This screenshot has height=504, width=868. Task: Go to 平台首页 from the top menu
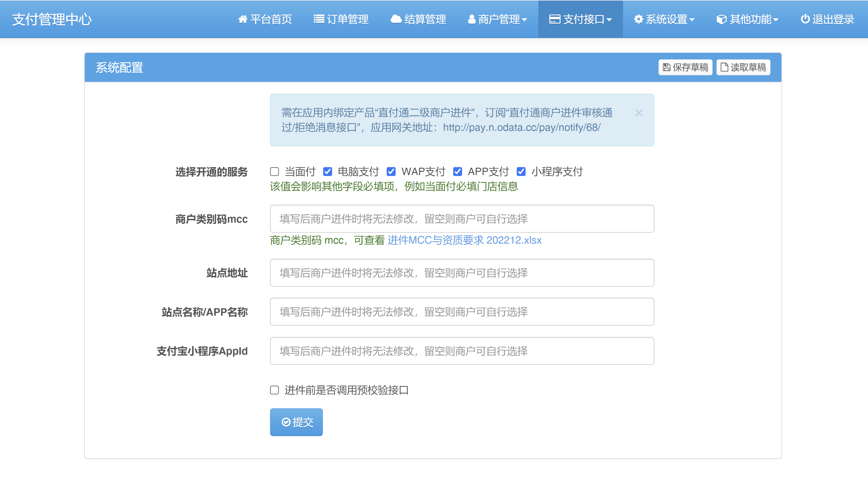tap(265, 19)
